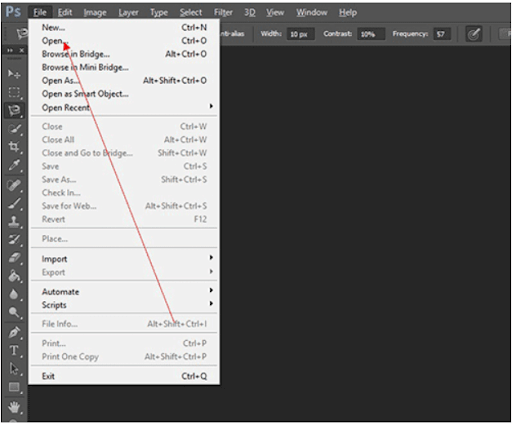Choose Open... from File menu
Screen dimensions: 512x425
pos(124,41)
